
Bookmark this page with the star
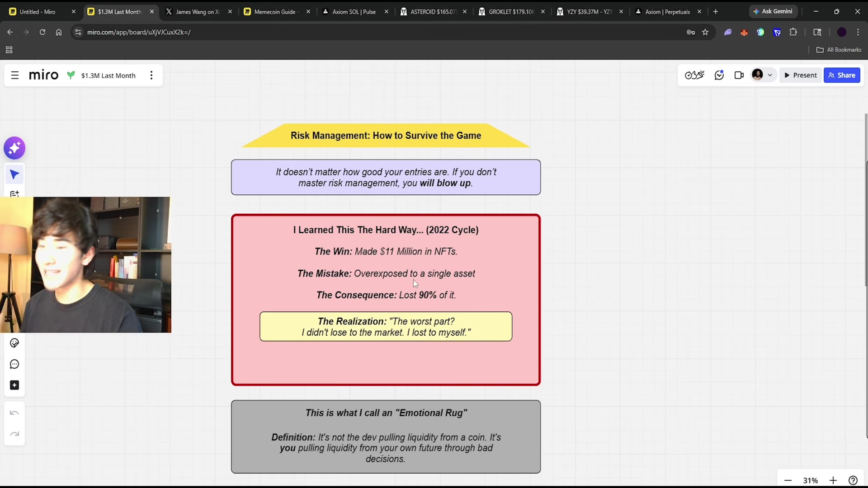705,32
